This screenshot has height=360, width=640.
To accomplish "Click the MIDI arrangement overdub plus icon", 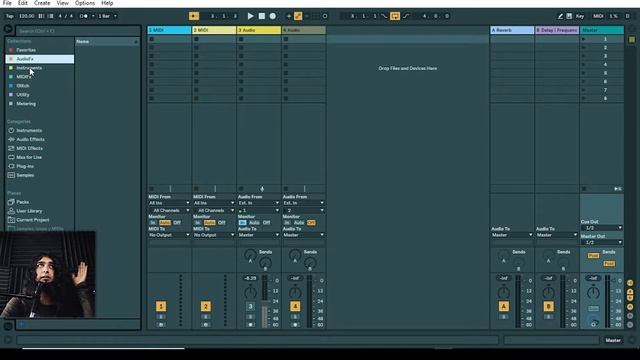I will tap(289, 16).
